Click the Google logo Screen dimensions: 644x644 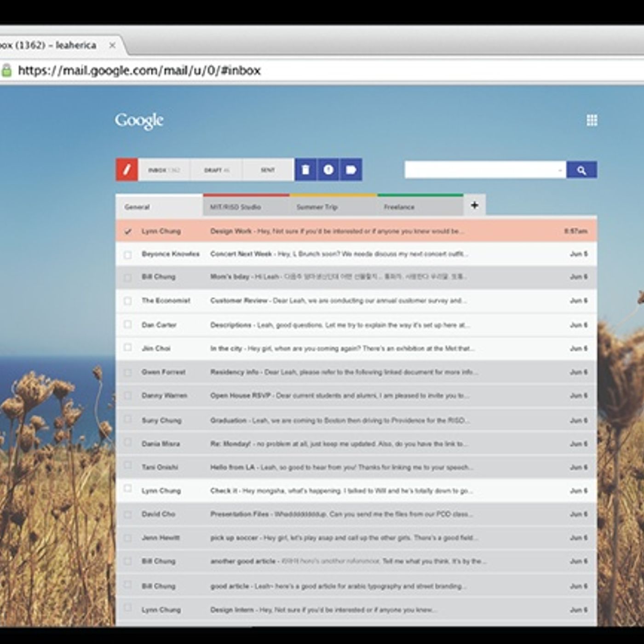click(139, 121)
